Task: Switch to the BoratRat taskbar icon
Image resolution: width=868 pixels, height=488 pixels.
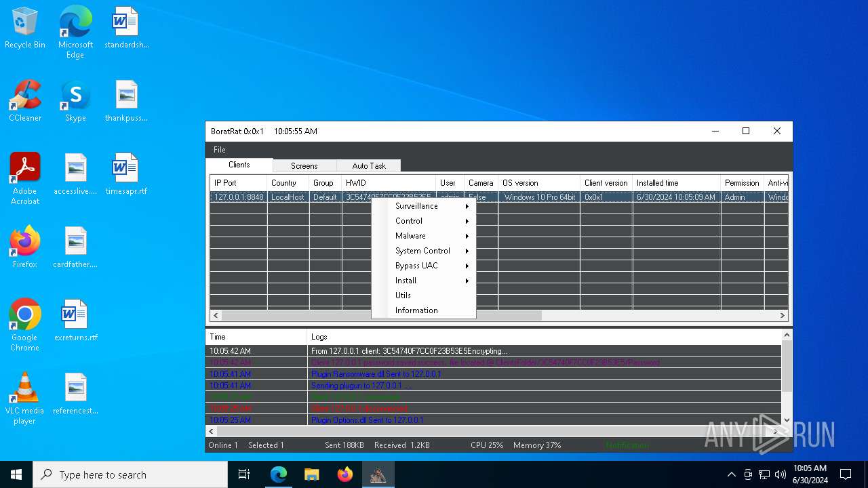Action: point(378,474)
